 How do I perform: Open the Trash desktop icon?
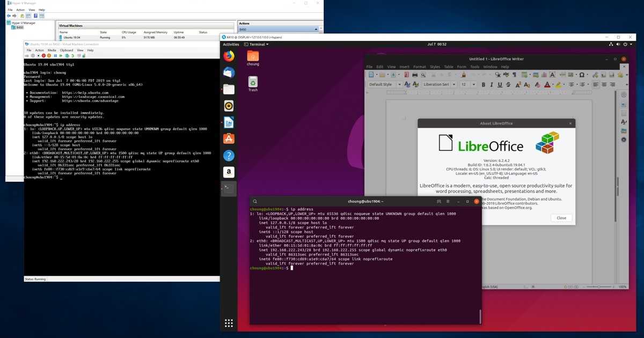tap(253, 84)
